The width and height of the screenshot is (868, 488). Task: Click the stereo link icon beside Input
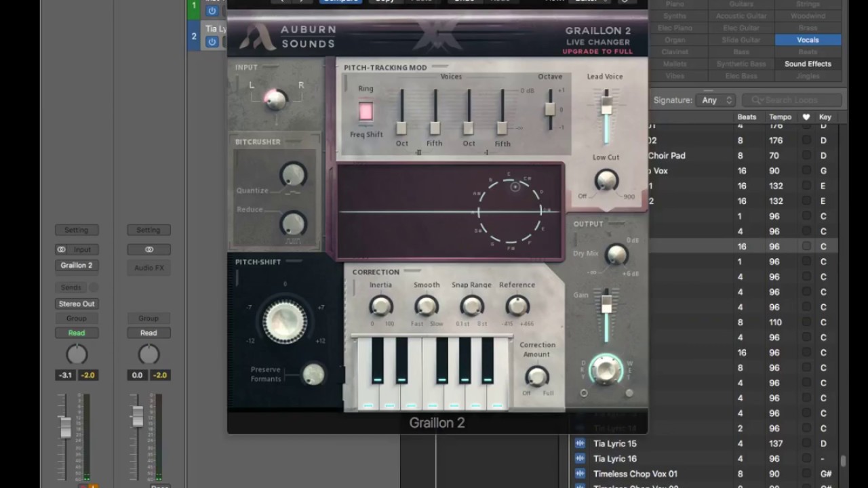(62, 249)
